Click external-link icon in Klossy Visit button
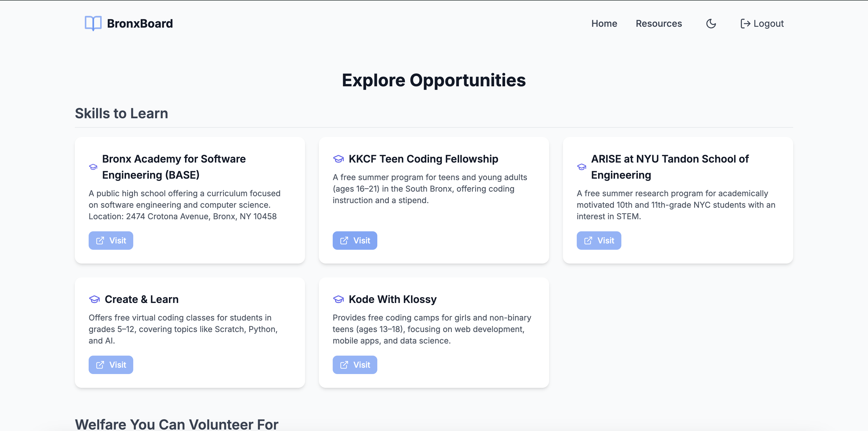868x431 pixels. coord(344,365)
